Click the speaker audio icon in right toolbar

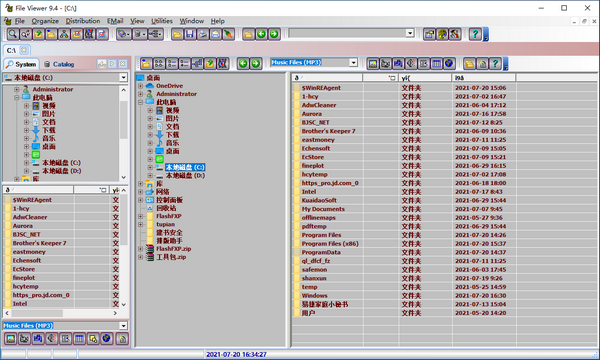[411, 63]
